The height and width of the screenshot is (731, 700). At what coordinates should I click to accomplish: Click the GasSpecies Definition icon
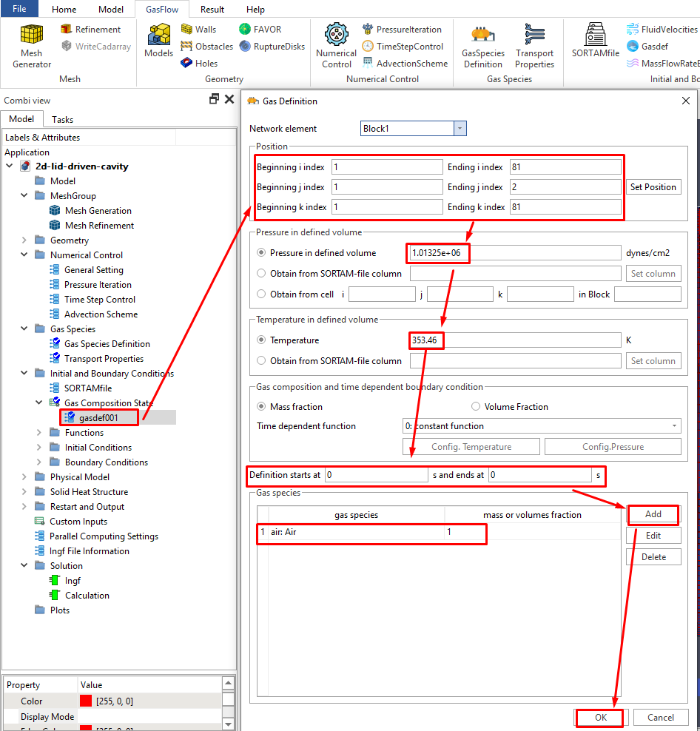click(x=482, y=45)
